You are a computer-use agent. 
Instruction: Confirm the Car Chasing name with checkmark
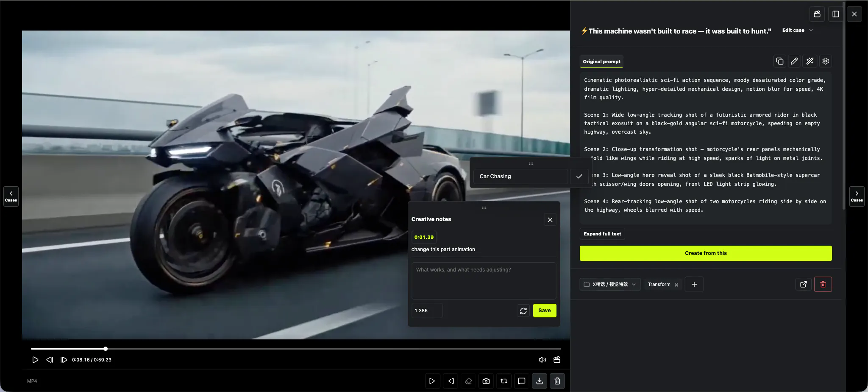(579, 176)
